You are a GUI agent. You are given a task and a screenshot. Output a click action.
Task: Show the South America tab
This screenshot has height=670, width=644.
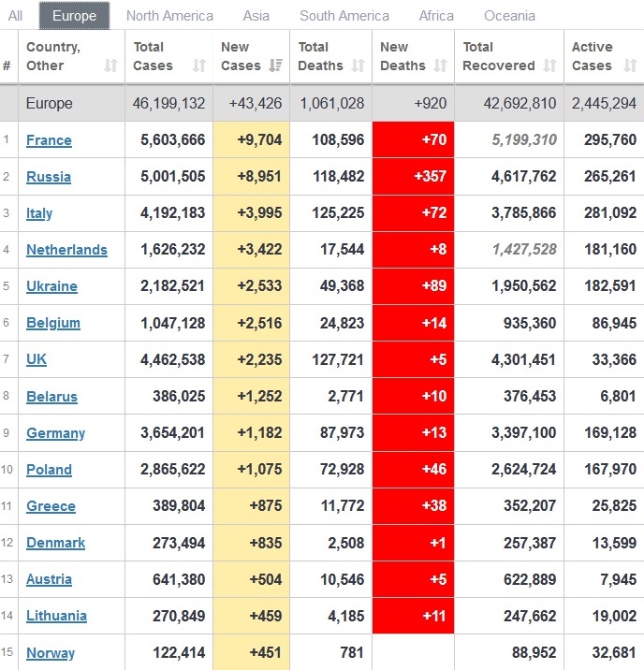[344, 16]
